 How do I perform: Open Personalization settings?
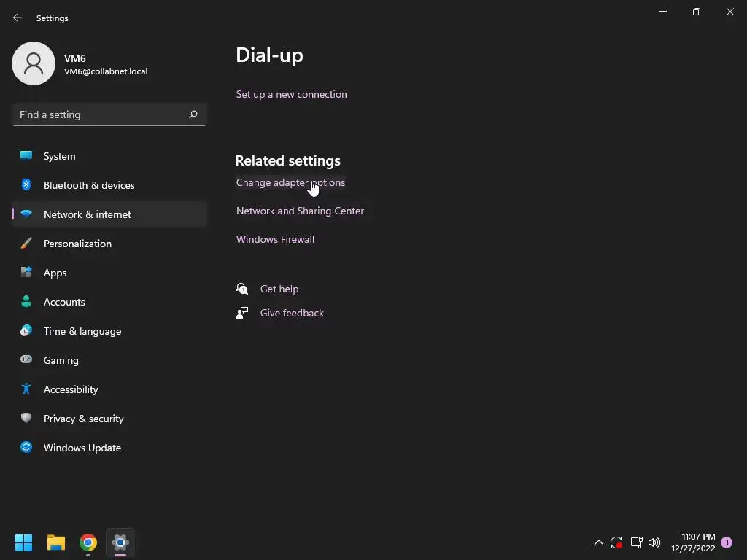[109, 244]
